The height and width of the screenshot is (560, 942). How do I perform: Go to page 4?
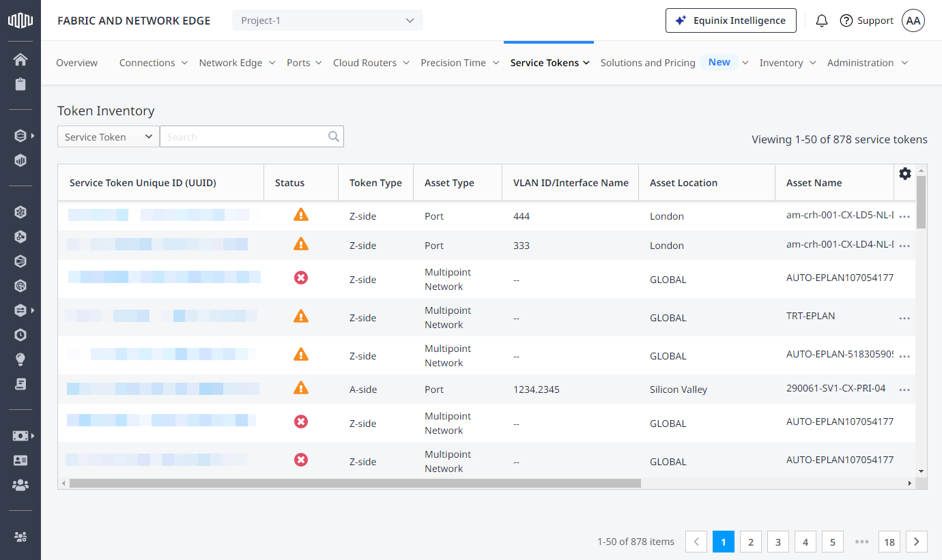[x=805, y=542]
